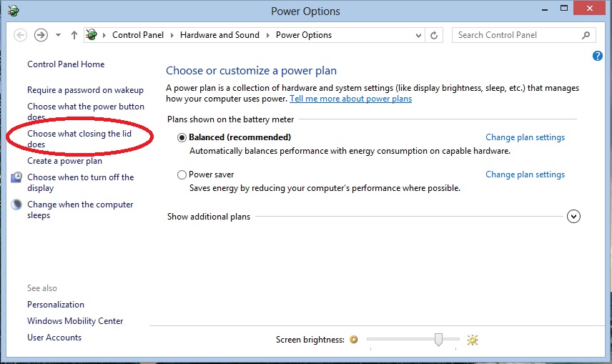Open Personalization under See also
The image size is (612, 364).
click(56, 305)
